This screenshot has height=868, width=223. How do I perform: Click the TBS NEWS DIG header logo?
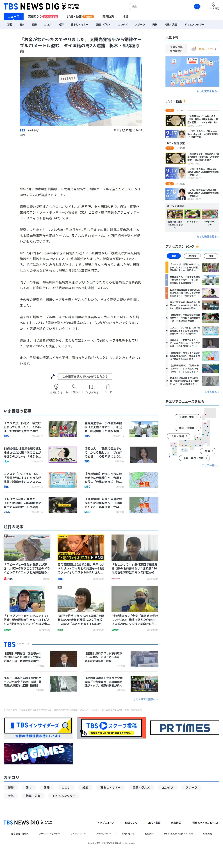[42, 6]
